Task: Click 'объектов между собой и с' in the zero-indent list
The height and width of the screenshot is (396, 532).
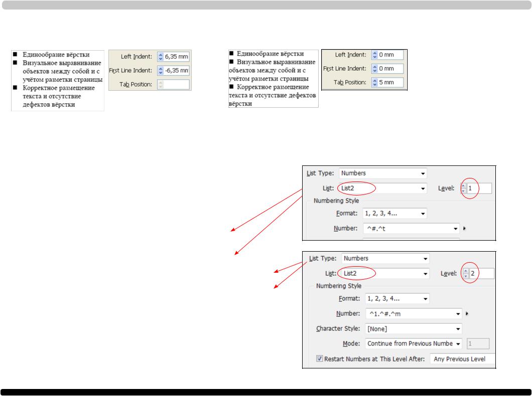Action: 267,71
